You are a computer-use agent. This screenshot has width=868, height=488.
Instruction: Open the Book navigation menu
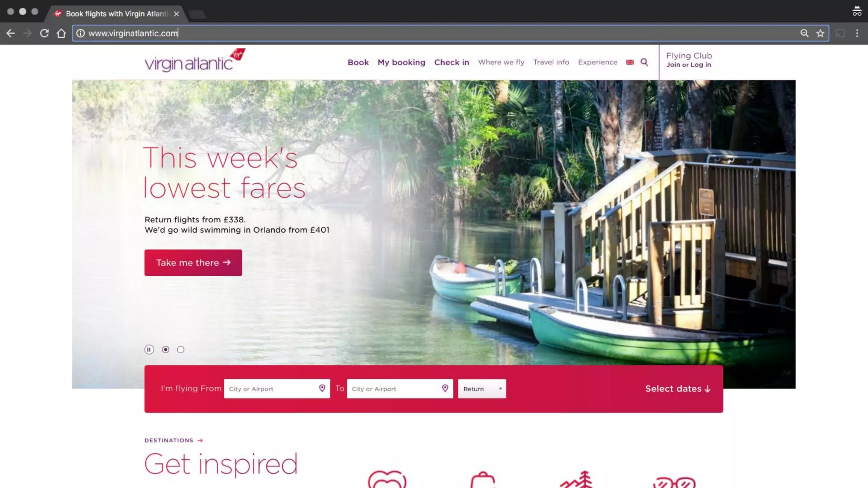click(x=358, y=62)
